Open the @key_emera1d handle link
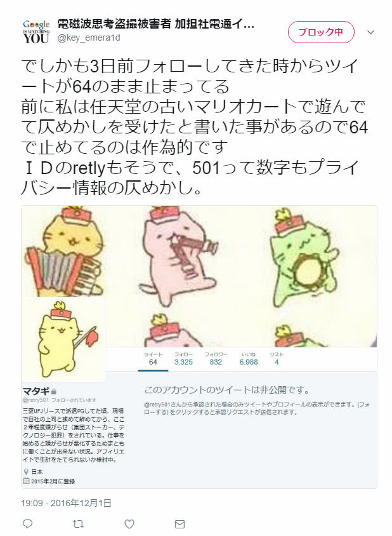This screenshot has width=392, height=536. 89,37
